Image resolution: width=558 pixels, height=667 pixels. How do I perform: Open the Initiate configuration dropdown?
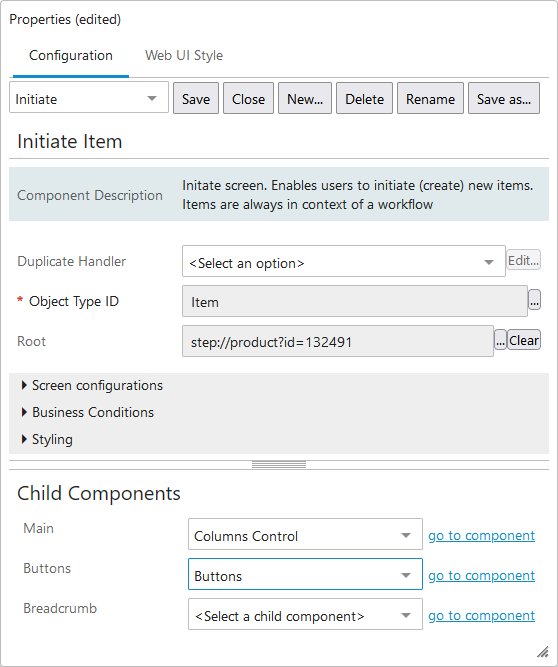click(89, 98)
